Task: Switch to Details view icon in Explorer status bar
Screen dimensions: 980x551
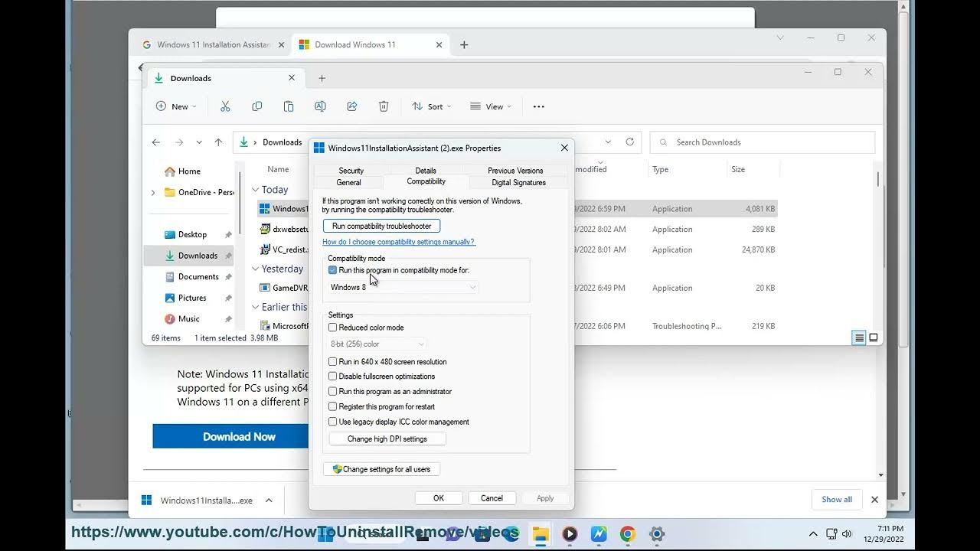Action: click(x=860, y=337)
